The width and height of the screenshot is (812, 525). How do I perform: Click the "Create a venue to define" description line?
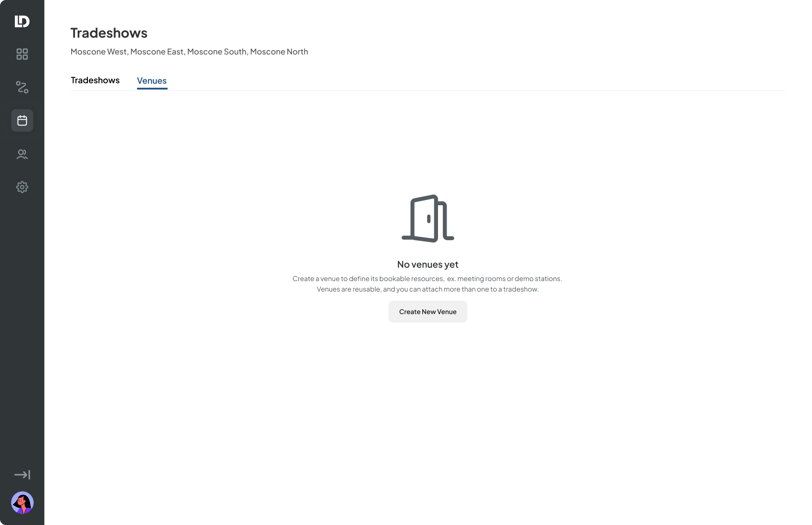coord(427,279)
